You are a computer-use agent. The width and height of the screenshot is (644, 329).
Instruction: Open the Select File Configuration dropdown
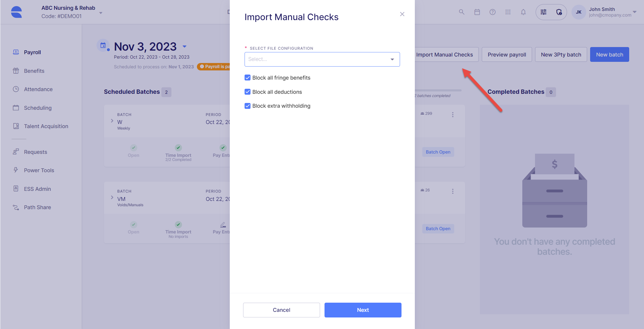[x=322, y=59]
